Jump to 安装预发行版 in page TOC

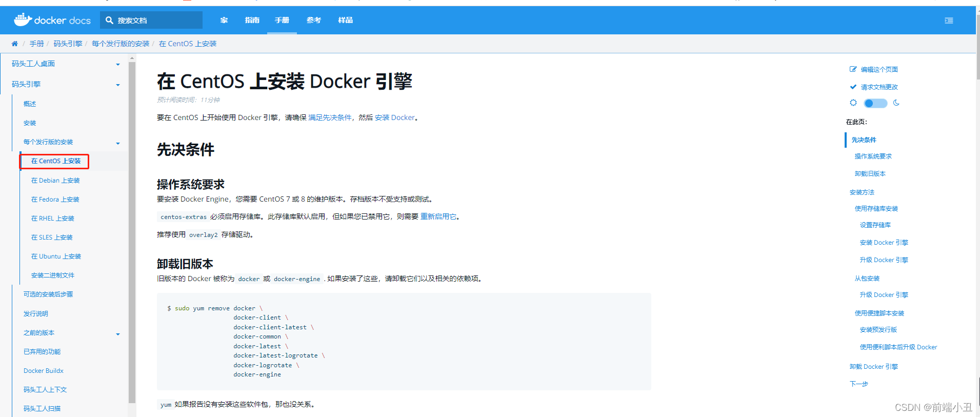coord(878,330)
